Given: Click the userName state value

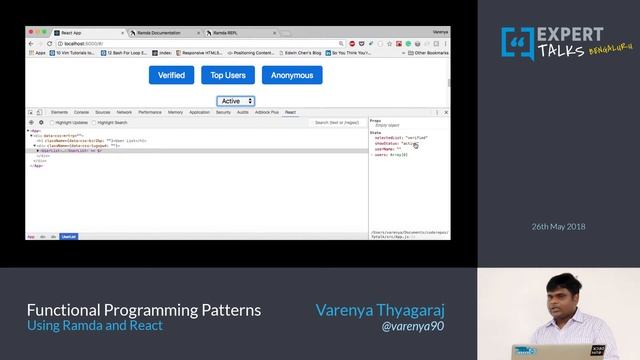Looking at the screenshot, I should tap(399, 149).
